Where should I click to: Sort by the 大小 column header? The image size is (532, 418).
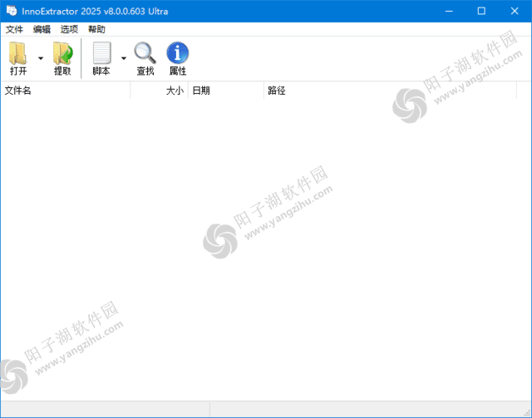pos(159,91)
